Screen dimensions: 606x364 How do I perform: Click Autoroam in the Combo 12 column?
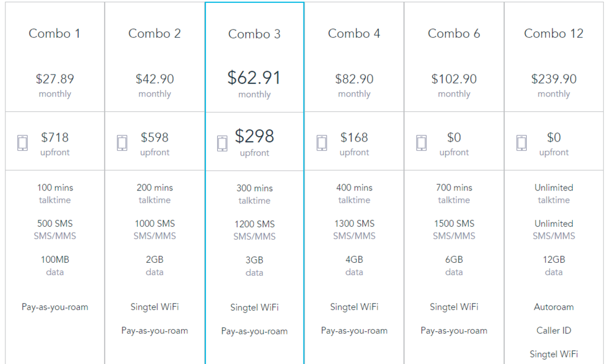click(554, 307)
